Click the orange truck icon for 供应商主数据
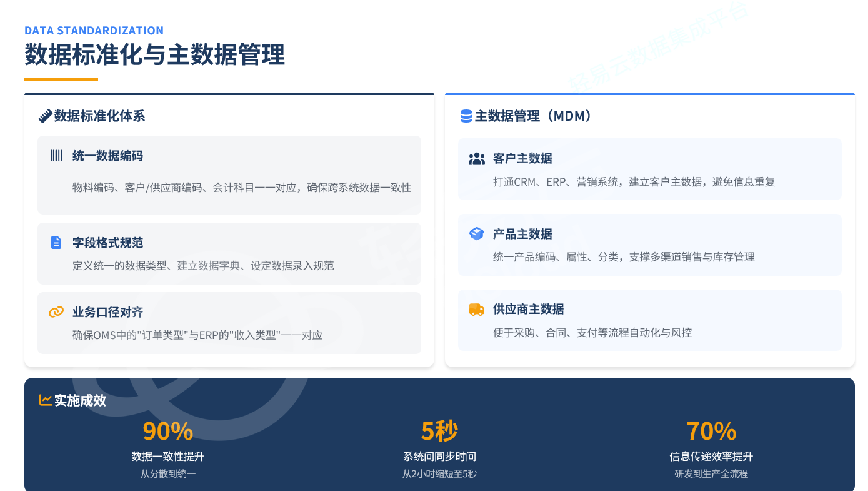Screen dimensions: 868x491 (x=477, y=309)
